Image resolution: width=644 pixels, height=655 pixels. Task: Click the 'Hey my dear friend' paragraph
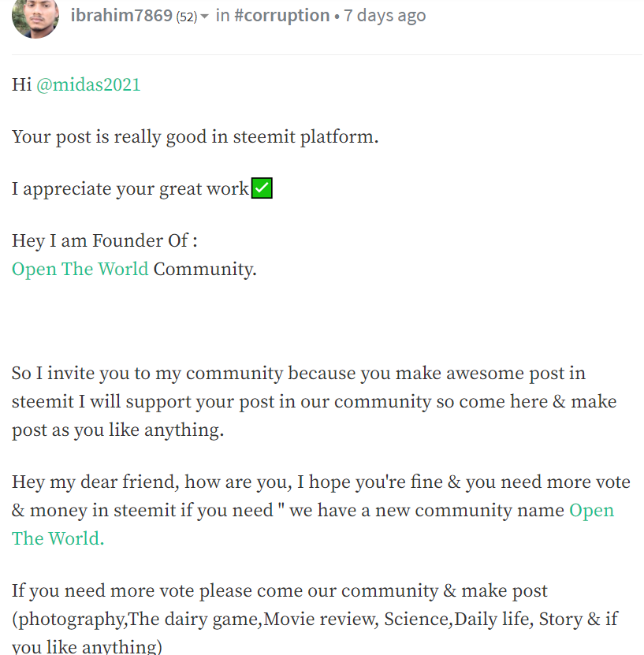(321, 510)
